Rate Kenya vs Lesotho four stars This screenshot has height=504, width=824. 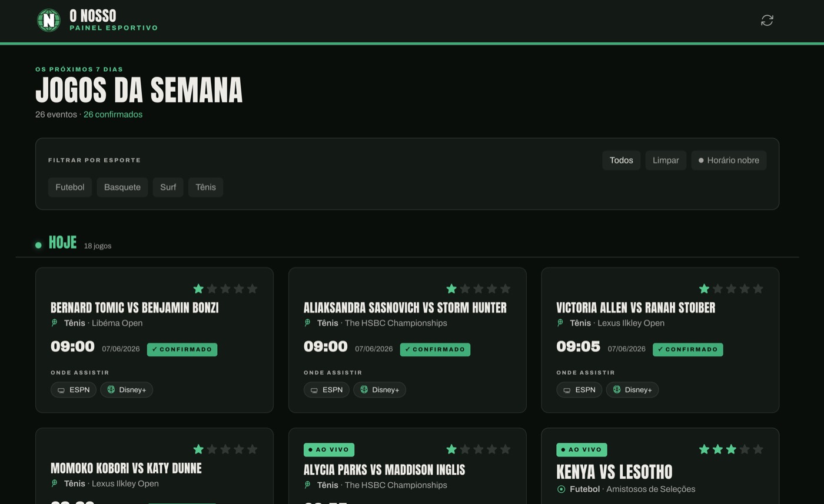(745, 449)
